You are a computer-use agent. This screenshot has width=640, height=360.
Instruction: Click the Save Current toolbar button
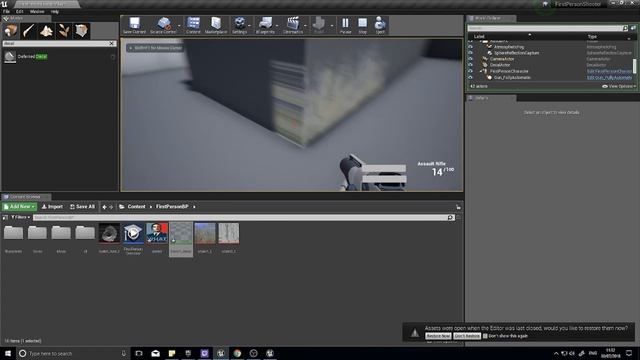pyautogui.click(x=134, y=25)
